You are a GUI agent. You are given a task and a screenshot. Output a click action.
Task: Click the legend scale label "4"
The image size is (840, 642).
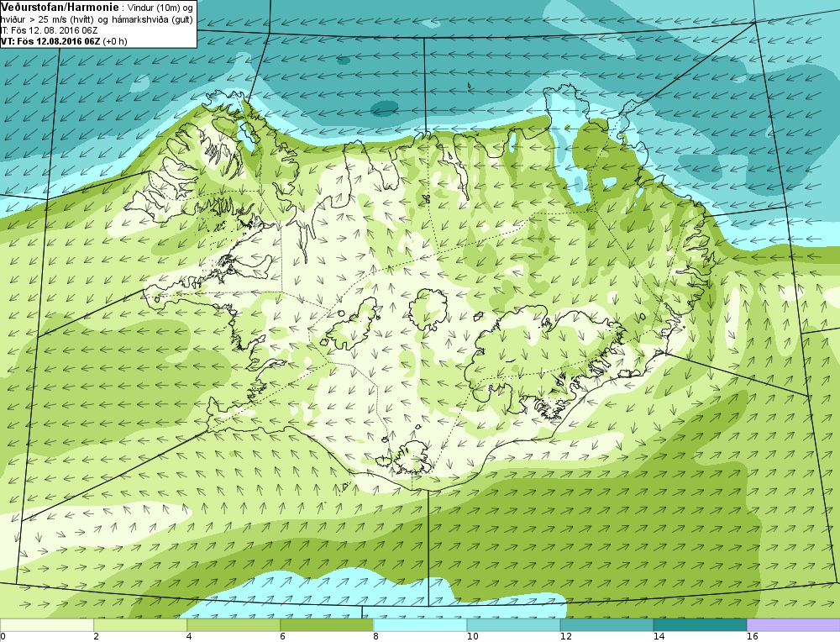coord(189,637)
